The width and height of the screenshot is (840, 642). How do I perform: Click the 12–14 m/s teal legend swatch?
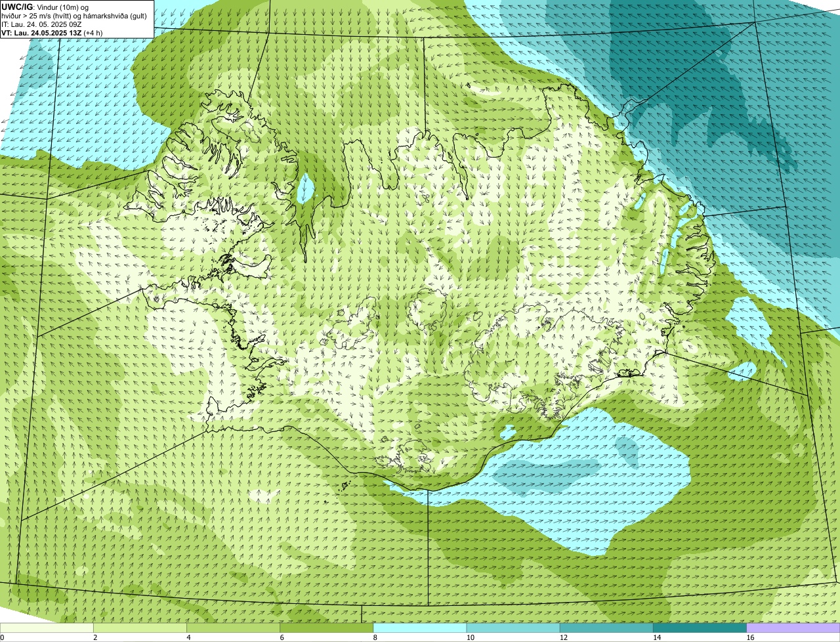[x=606, y=628]
